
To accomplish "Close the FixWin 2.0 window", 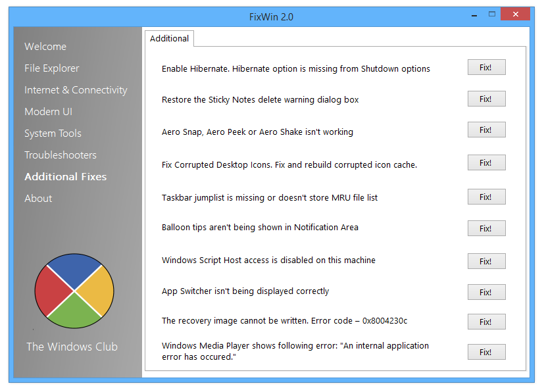I will click(x=515, y=14).
